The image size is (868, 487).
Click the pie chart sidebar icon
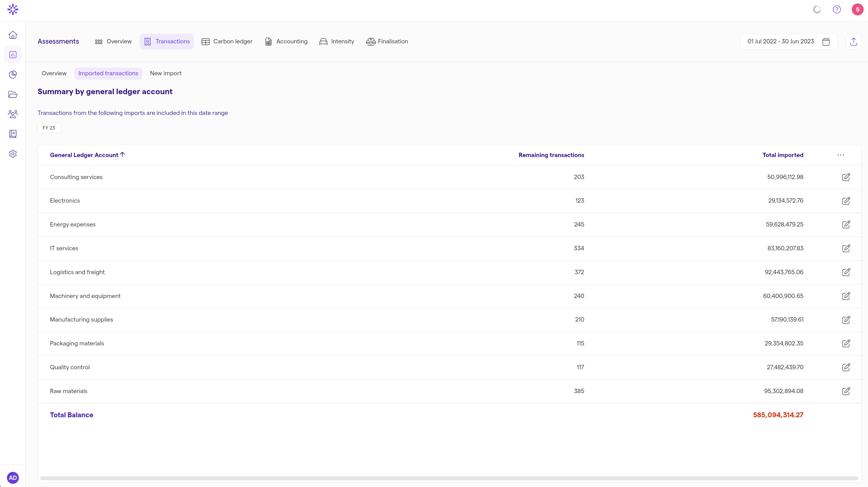[13, 74]
